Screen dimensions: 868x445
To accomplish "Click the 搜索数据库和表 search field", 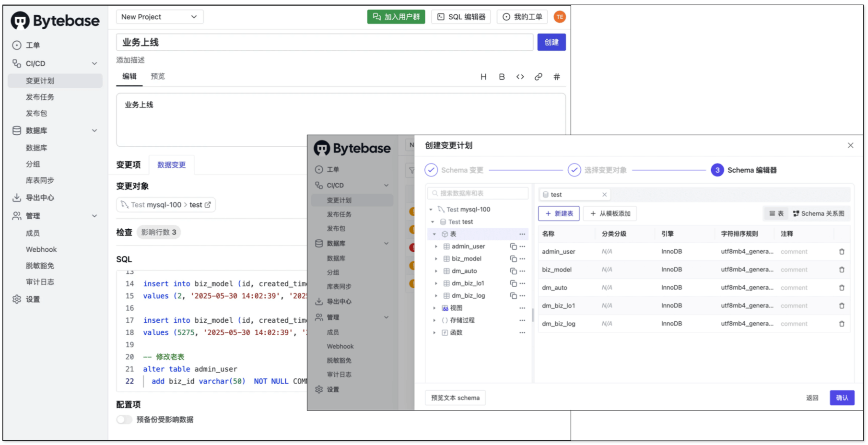I will (x=478, y=193).
